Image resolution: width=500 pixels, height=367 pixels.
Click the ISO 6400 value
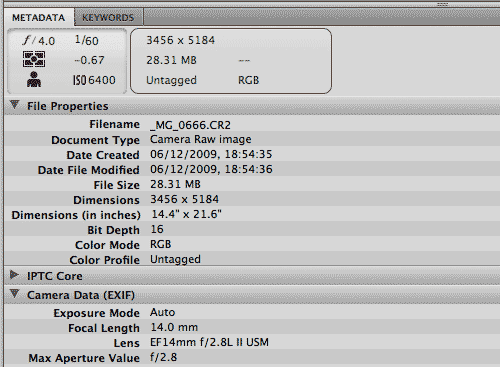pos(94,80)
